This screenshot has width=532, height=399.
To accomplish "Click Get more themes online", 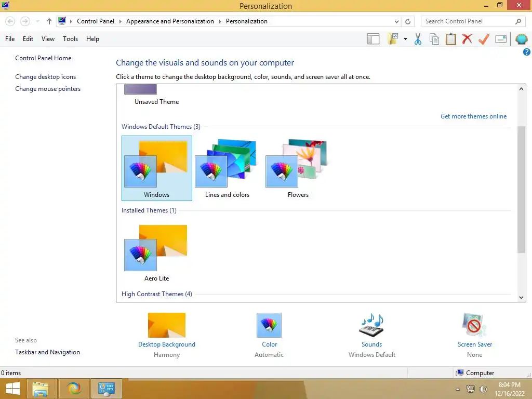I will tap(473, 116).
